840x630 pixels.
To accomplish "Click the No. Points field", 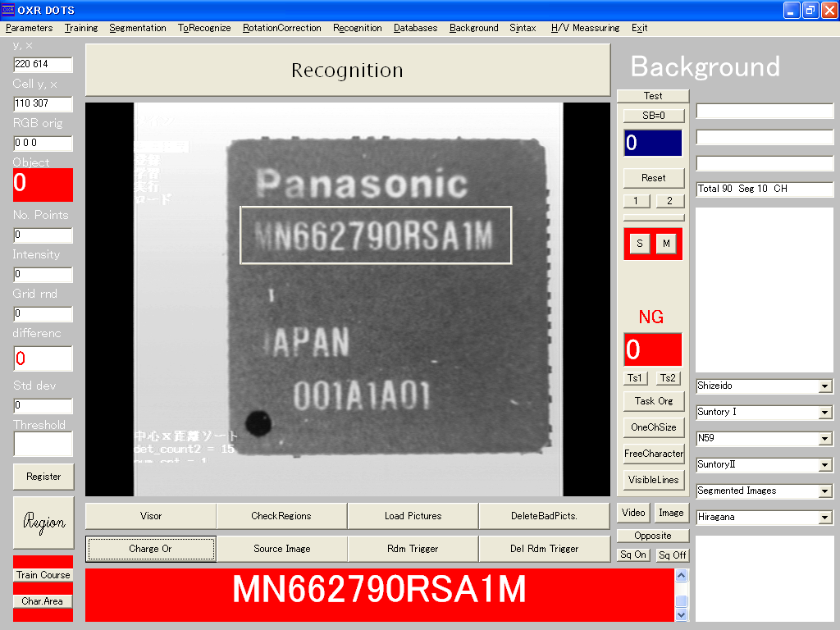I will pyautogui.click(x=43, y=235).
